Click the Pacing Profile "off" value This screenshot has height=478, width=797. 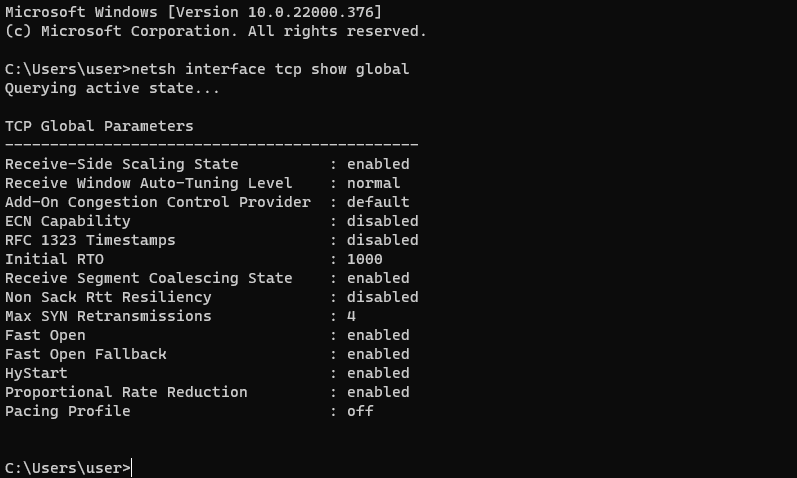coord(360,411)
